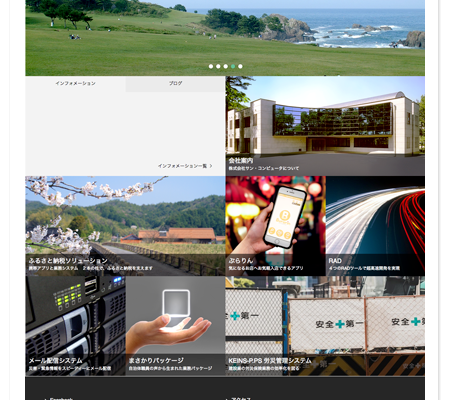Select the first carousel slide dot
The width and height of the screenshot is (450, 400).
click(x=211, y=66)
